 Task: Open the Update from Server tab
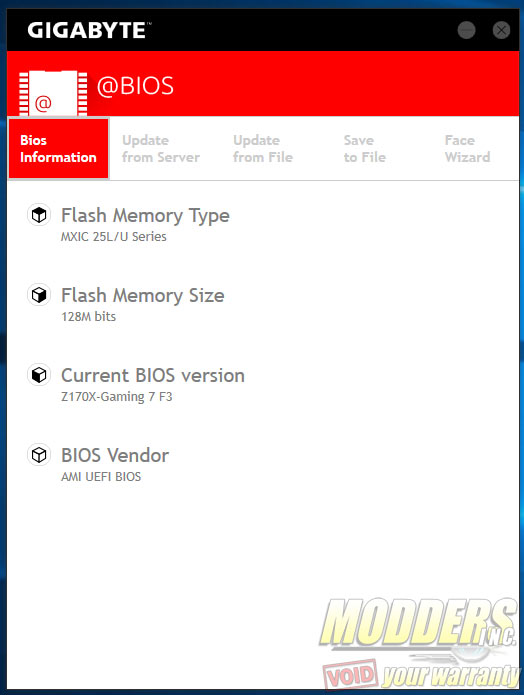(x=161, y=148)
